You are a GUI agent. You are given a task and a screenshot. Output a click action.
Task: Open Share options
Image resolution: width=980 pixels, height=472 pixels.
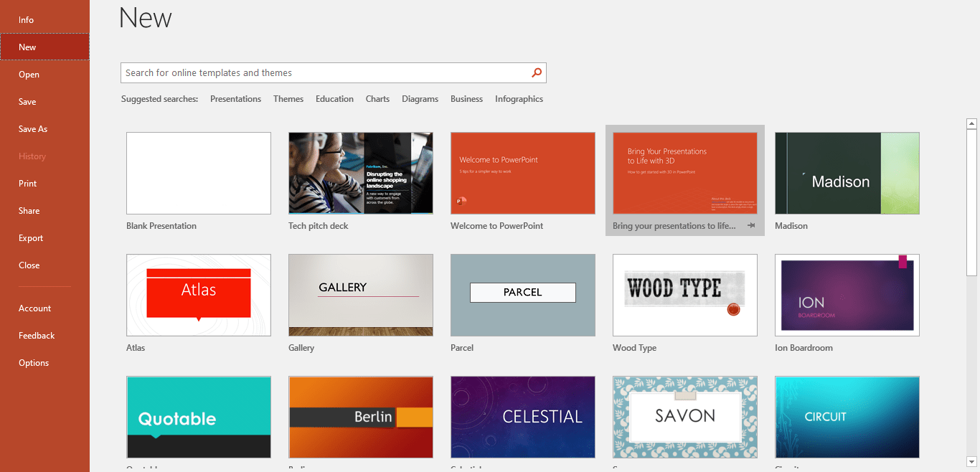pyautogui.click(x=44, y=211)
